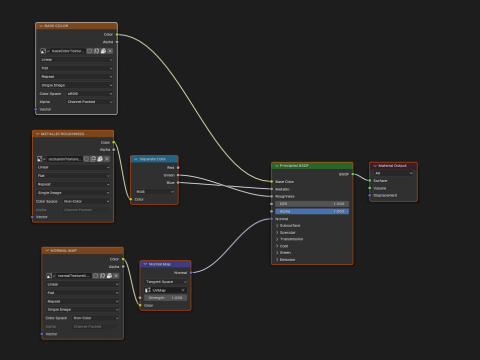Collapse the blue Normal Map node
Viewport: 480px width, 360px height.
point(145,264)
